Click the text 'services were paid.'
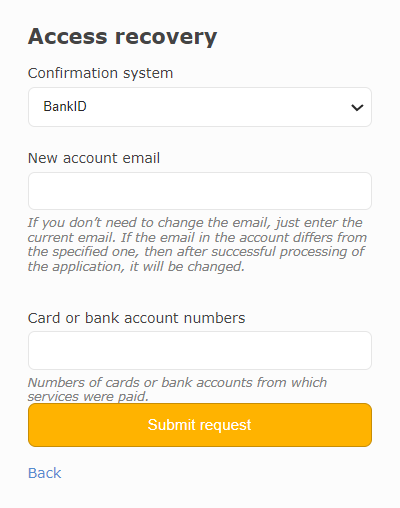 coord(88,397)
